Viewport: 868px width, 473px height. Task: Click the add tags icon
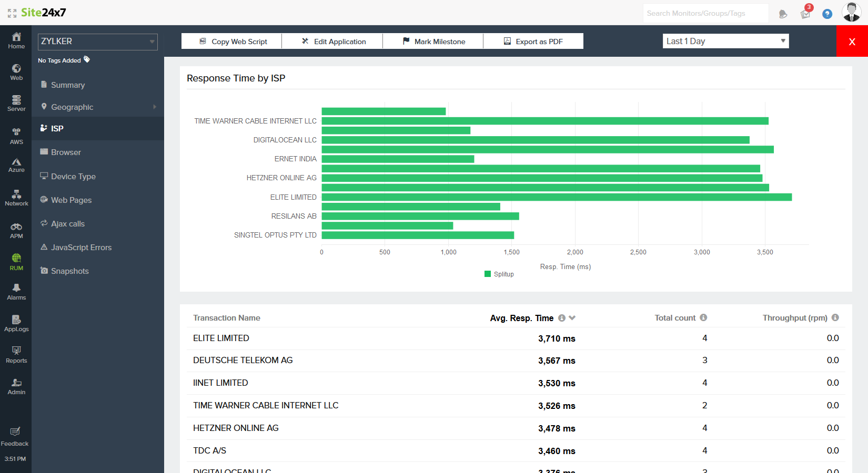pyautogui.click(x=87, y=60)
